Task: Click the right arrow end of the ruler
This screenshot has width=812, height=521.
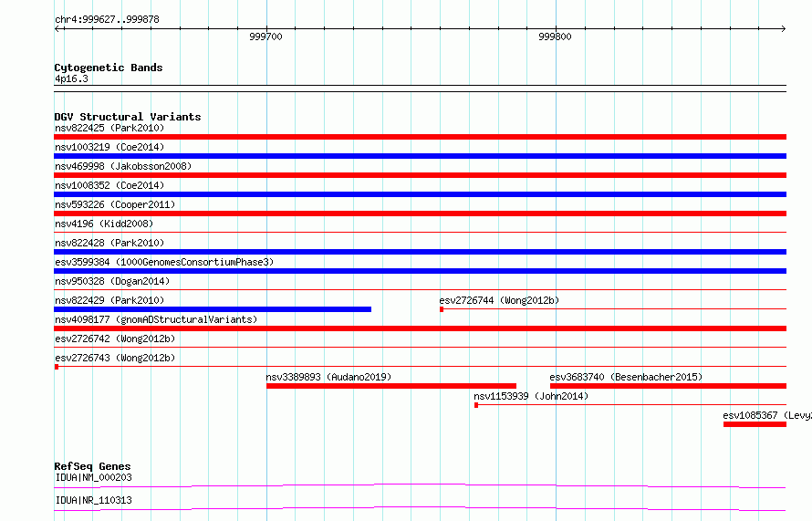Action: (x=783, y=28)
